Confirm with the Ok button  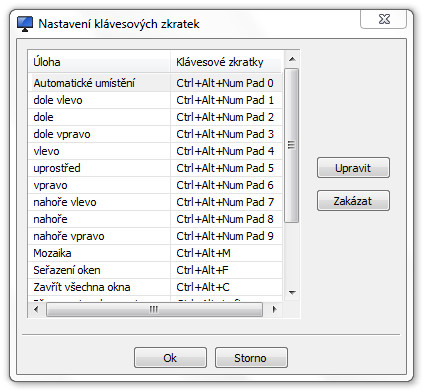click(170, 358)
